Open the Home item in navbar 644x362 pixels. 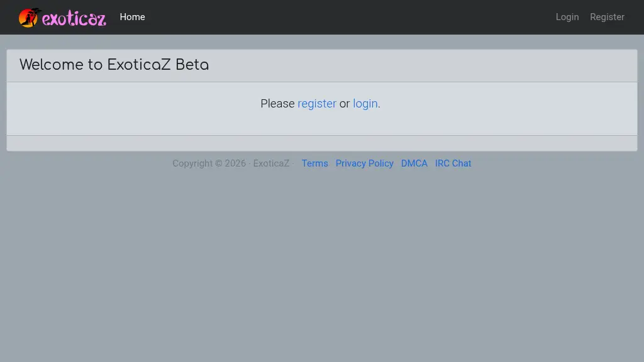pos(132,17)
